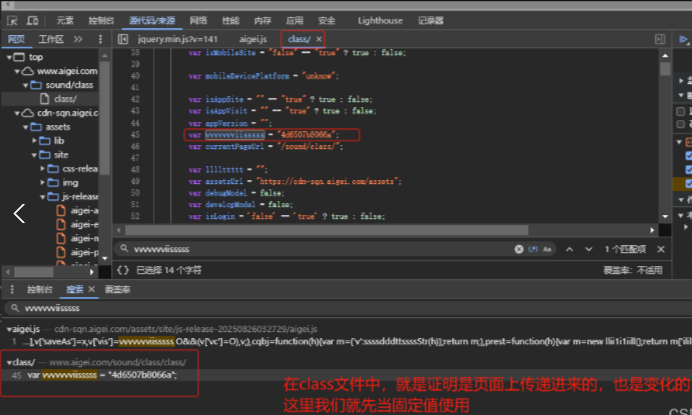Open line 45 search result match
Image resolution: width=692 pixels, height=415 pixels.
point(102,375)
